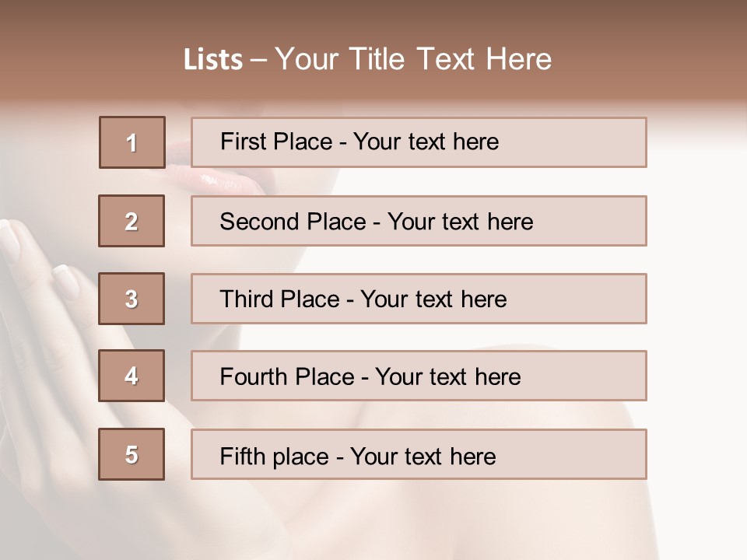Click 'Your text here' in Second Place row
Screen dimensions: 747x560
pos(460,222)
